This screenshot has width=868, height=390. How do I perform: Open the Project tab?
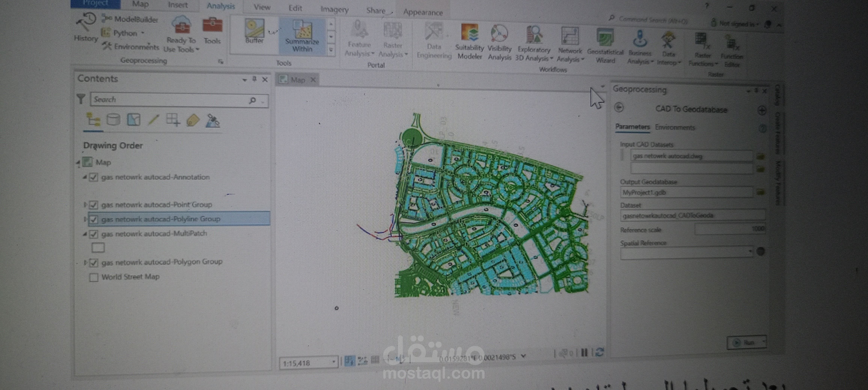96,3
